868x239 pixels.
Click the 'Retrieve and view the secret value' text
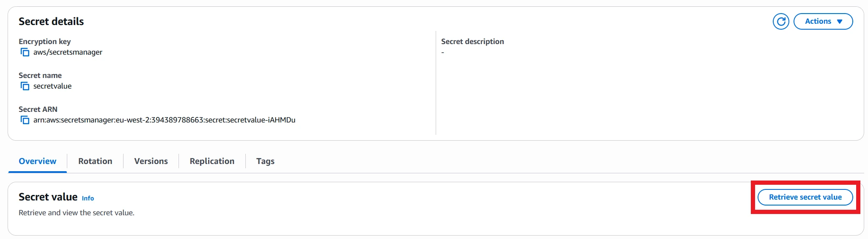click(77, 213)
